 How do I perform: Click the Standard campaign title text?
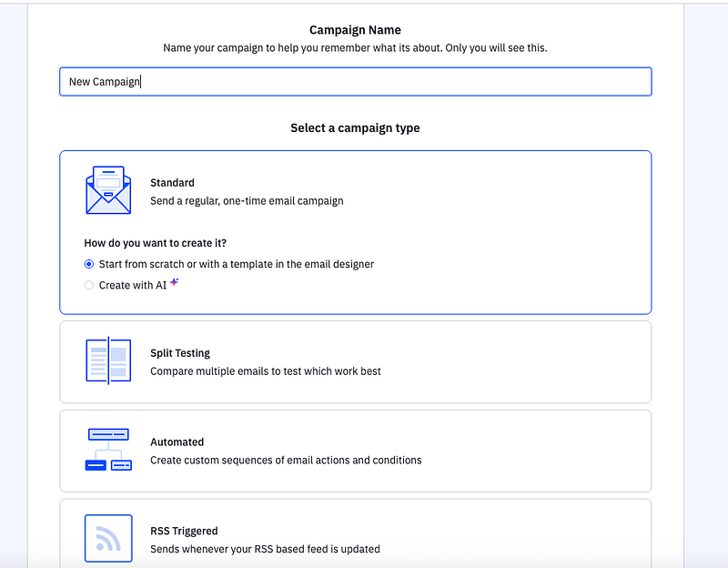pyautogui.click(x=172, y=183)
